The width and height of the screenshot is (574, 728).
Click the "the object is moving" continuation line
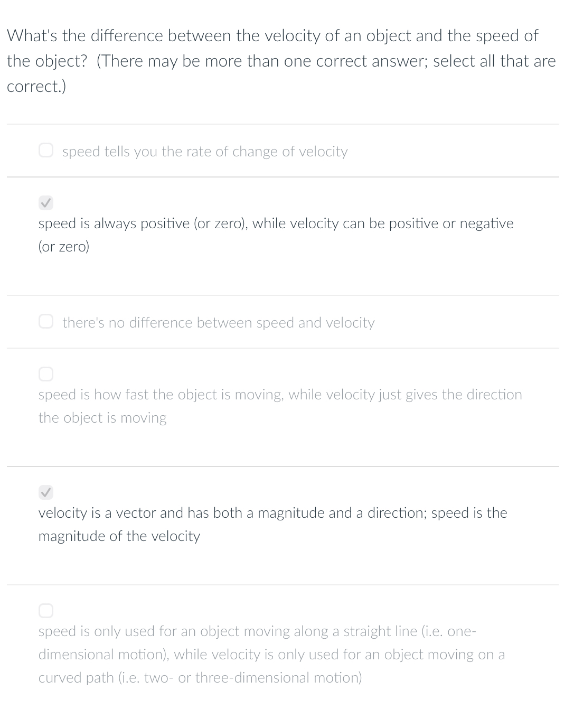point(102,418)
